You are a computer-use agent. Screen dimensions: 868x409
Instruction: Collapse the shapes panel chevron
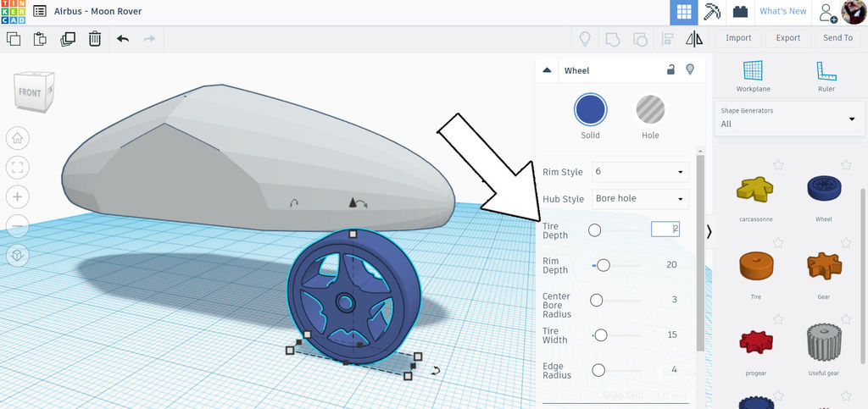[709, 232]
